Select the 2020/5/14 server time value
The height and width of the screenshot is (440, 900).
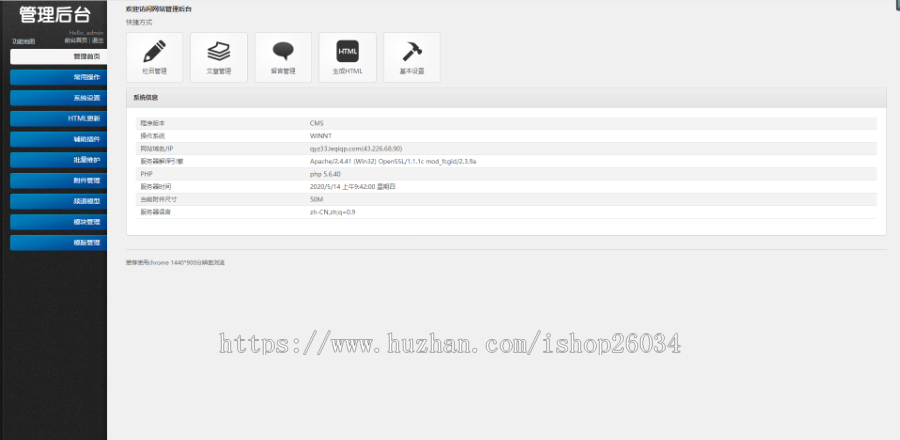[353, 186]
